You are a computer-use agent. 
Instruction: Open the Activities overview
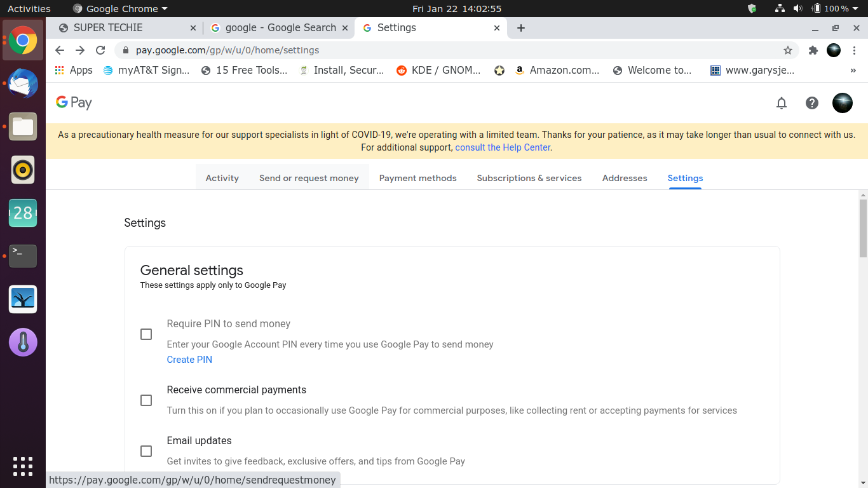[29, 9]
